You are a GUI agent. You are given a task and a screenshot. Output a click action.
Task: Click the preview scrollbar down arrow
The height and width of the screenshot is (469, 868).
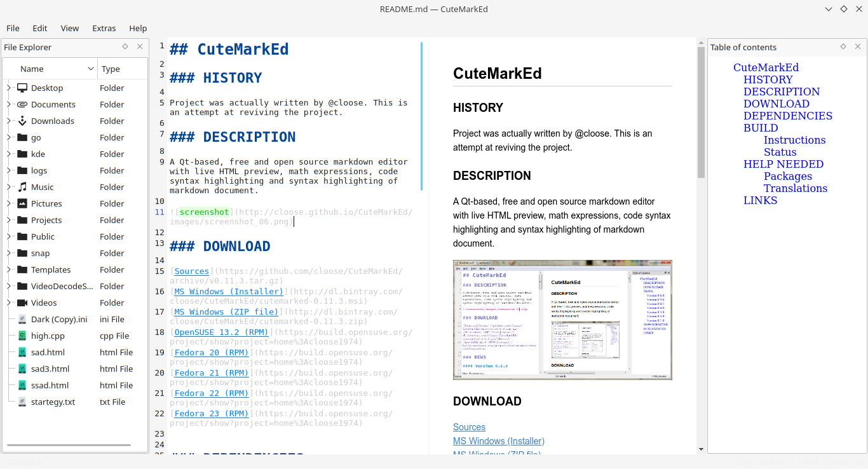[701, 449]
